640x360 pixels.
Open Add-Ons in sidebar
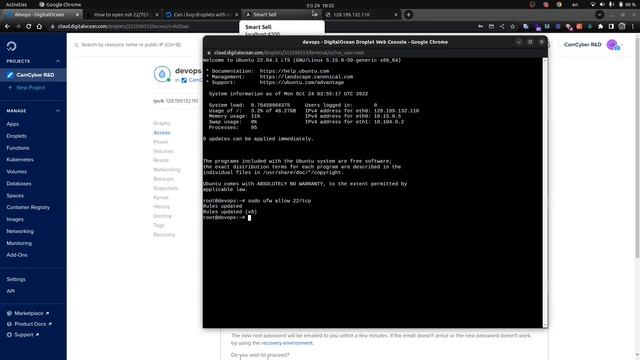click(17, 255)
